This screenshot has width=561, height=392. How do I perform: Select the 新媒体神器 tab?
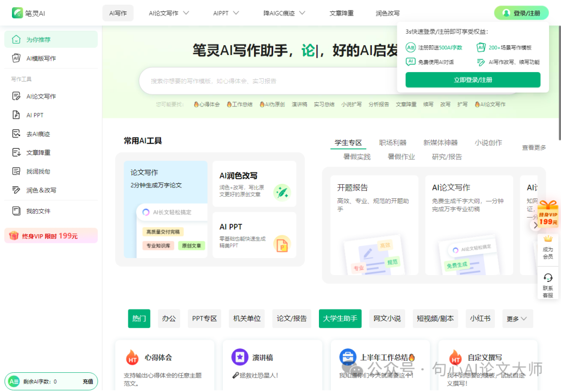(x=440, y=143)
